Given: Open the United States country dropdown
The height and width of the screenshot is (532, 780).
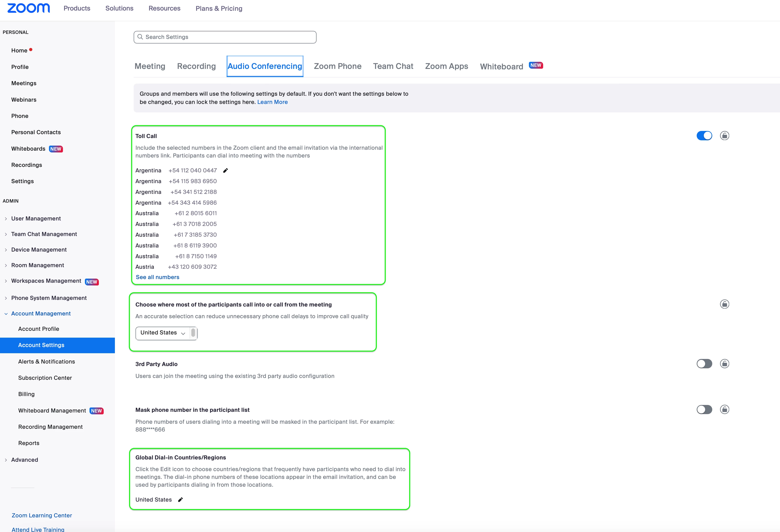Looking at the screenshot, I should coord(163,333).
